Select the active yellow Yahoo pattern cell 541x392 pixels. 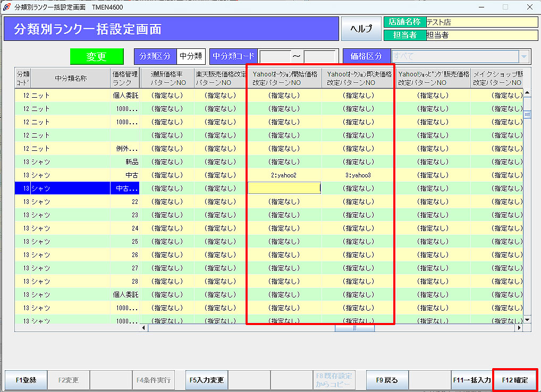pos(284,188)
